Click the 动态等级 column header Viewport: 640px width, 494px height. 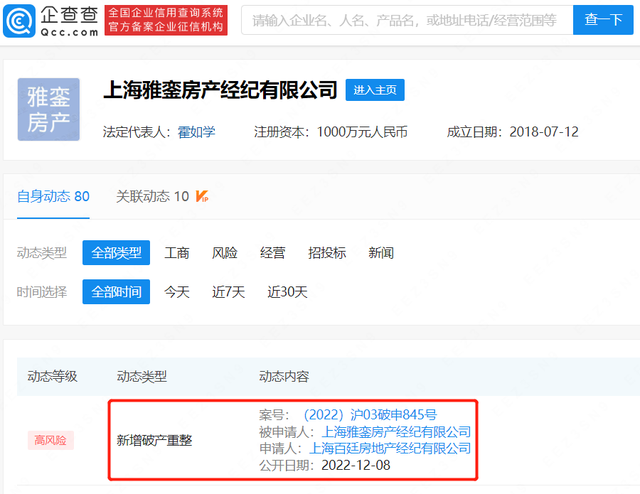click(52, 376)
